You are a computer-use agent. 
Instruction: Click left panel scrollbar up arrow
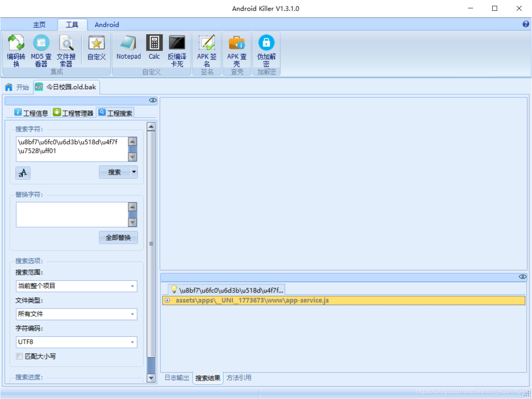151,127
